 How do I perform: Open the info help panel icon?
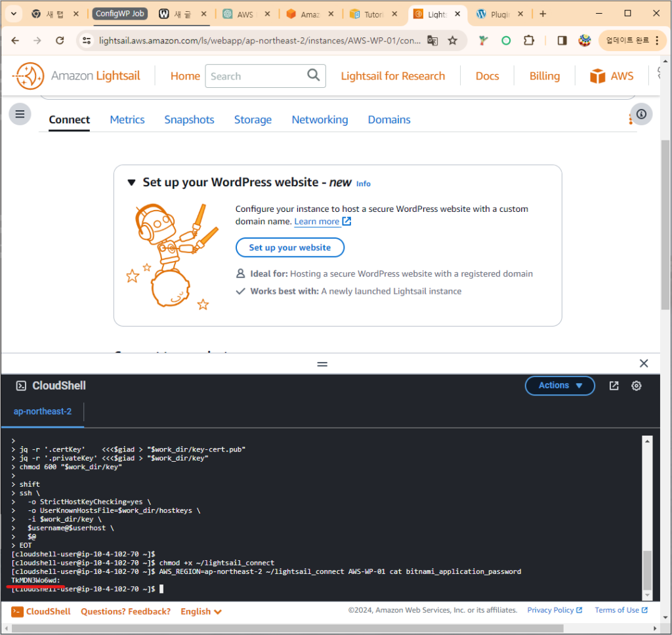pyautogui.click(x=641, y=114)
